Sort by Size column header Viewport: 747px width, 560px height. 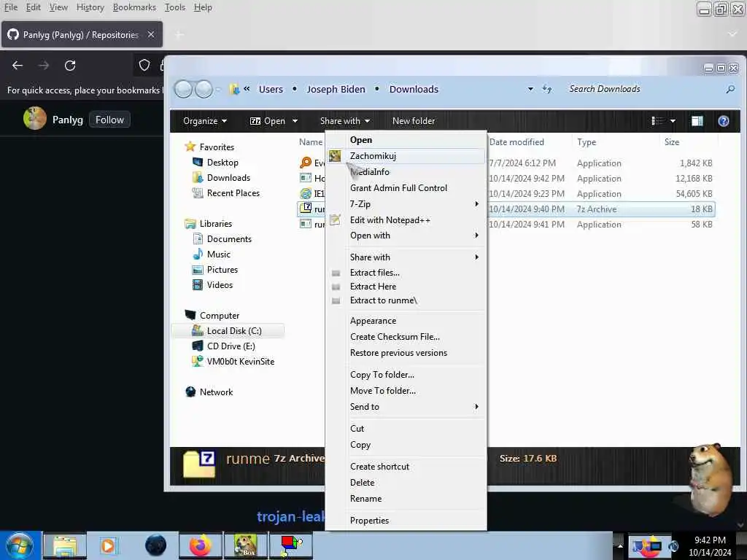[672, 142]
